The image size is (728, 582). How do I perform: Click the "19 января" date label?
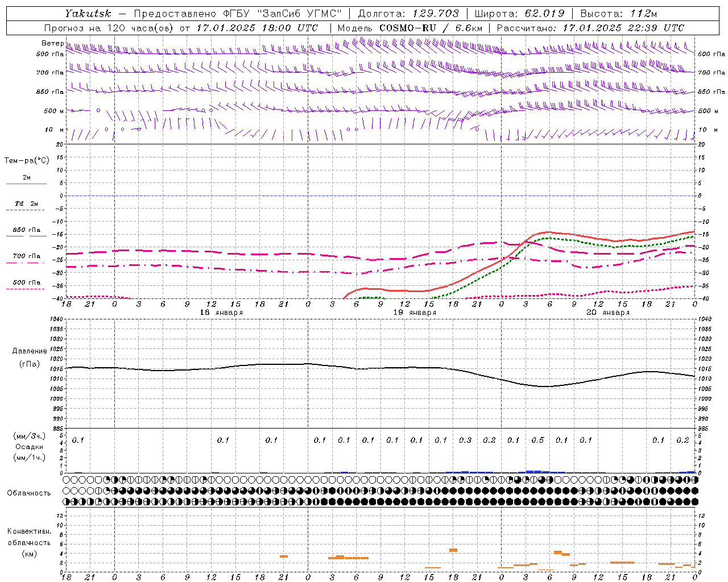click(415, 313)
